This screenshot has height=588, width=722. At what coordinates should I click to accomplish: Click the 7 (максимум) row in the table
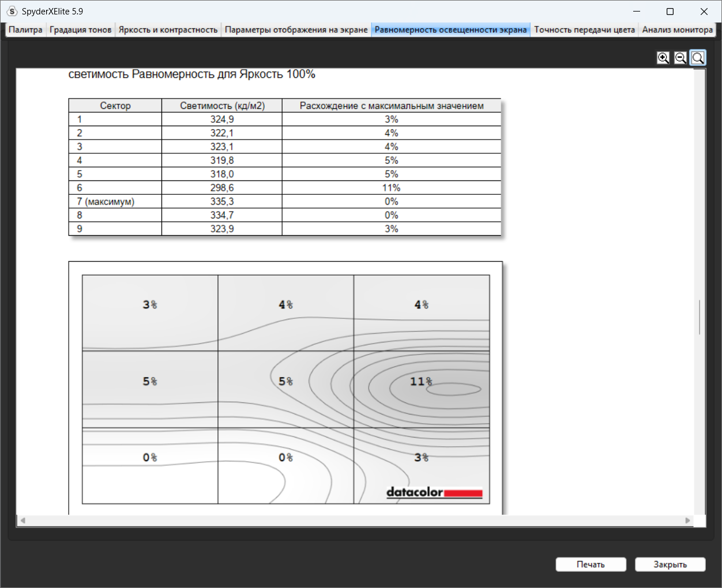pos(285,202)
